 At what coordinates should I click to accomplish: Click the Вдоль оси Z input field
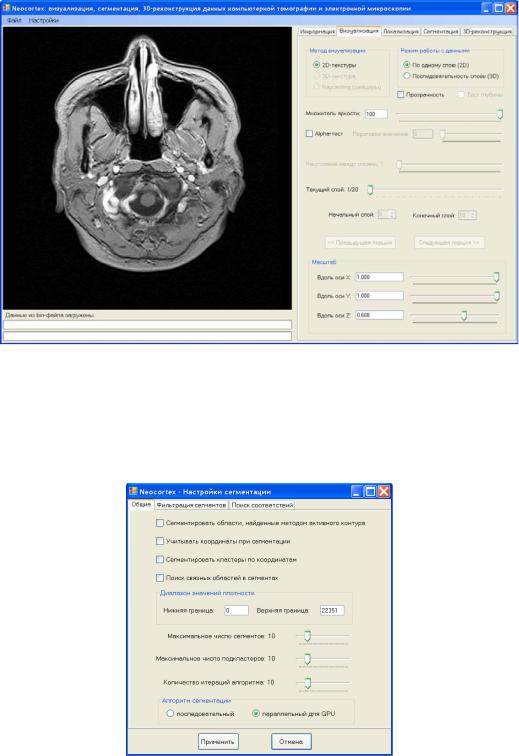379,315
